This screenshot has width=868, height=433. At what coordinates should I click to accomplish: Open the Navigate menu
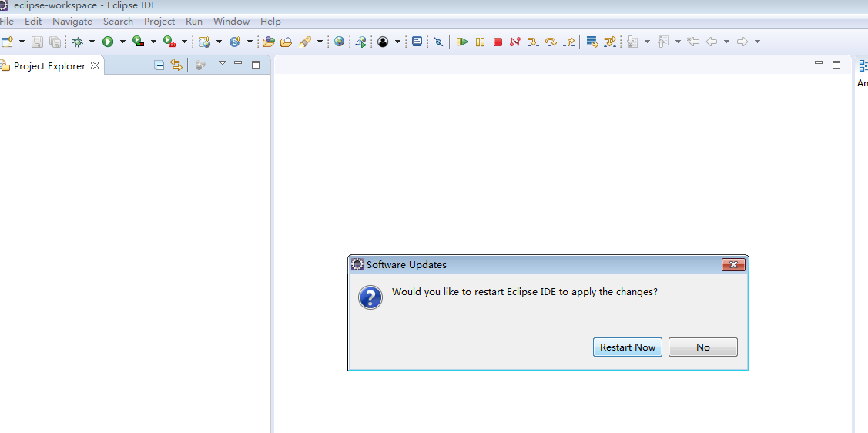72,21
